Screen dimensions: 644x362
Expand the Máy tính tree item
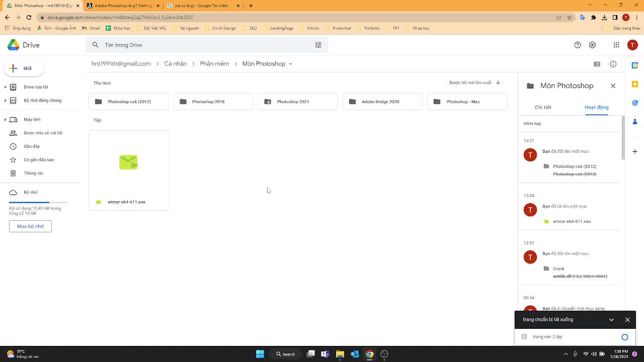tap(6, 120)
